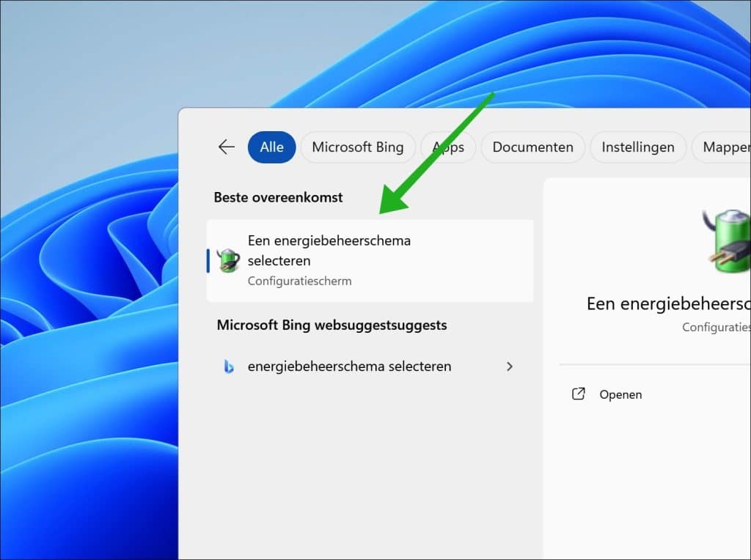Viewport: 751px width, 560px height.
Task: Click 'energiebeheerschema selecteren' web suggestion text
Action: (x=349, y=366)
